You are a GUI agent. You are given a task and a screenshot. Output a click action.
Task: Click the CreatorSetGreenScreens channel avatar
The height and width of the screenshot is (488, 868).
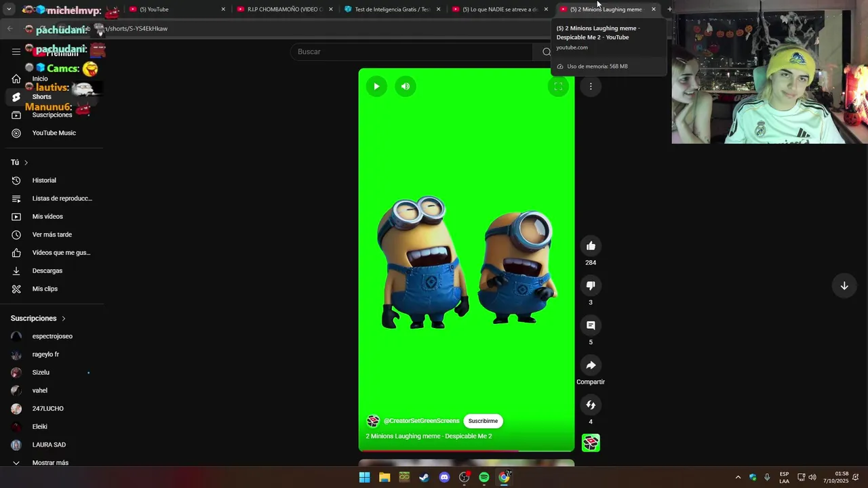click(x=373, y=421)
